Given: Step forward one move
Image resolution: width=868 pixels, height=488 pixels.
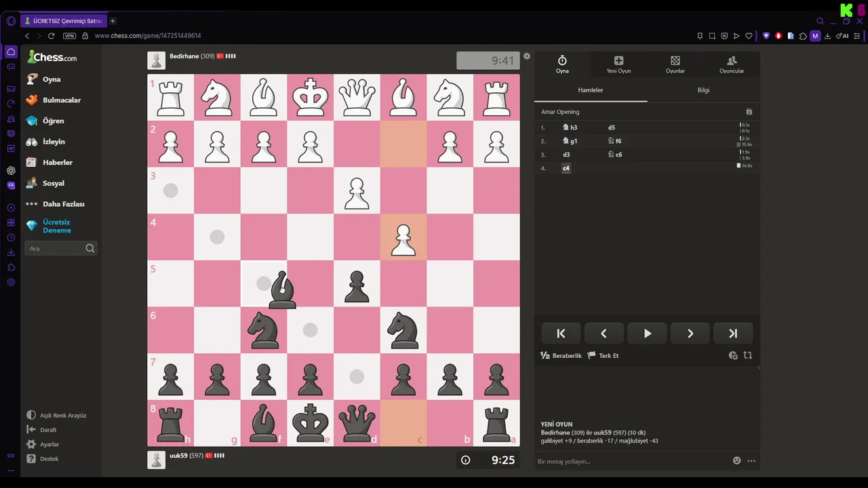Looking at the screenshot, I should click(x=690, y=333).
